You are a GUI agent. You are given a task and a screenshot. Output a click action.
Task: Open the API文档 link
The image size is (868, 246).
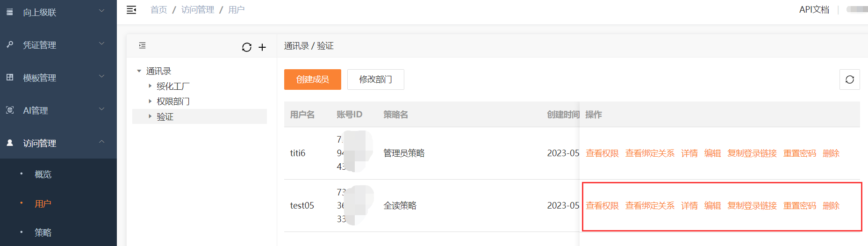tap(814, 10)
